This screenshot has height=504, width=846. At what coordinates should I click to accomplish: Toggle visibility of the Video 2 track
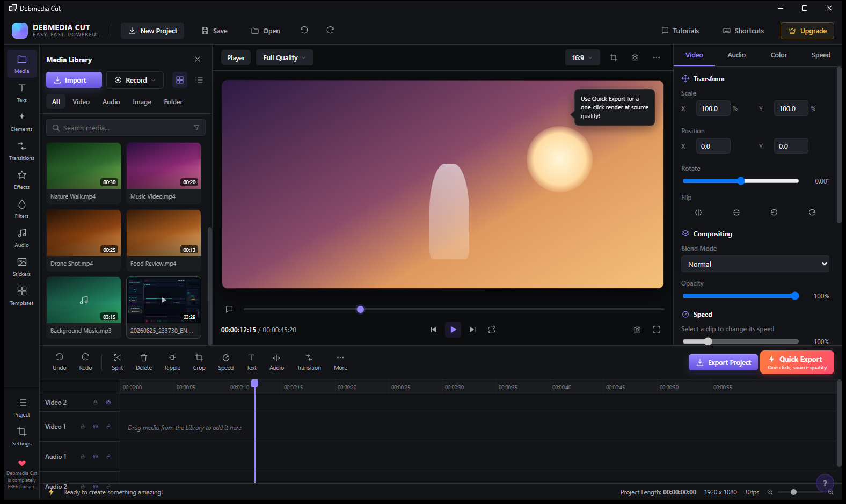(x=108, y=402)
